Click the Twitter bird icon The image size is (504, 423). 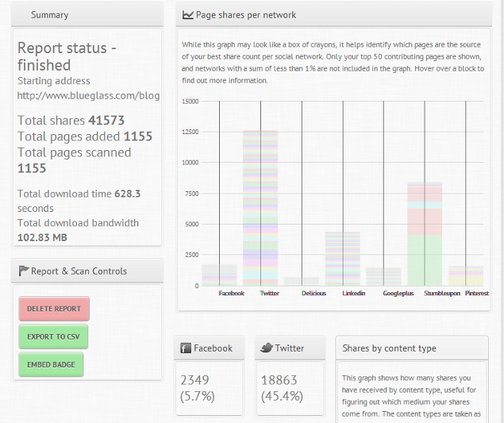(x=267, y=348)
